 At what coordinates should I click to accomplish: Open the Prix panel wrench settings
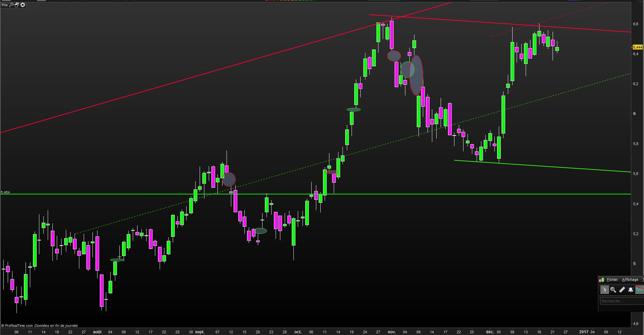point(11,5)
